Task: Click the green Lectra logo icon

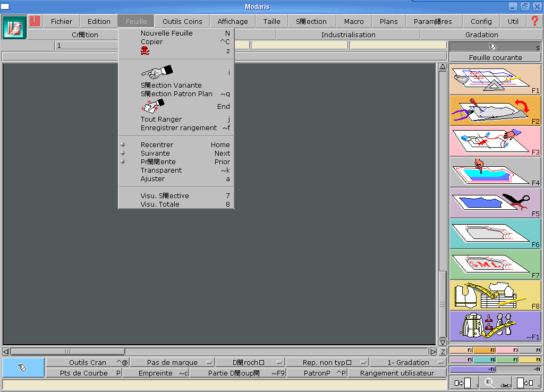Action: (14, 27)
